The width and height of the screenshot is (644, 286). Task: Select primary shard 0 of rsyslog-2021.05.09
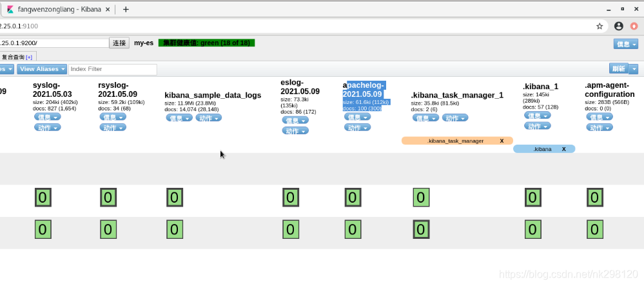[108, 198]
